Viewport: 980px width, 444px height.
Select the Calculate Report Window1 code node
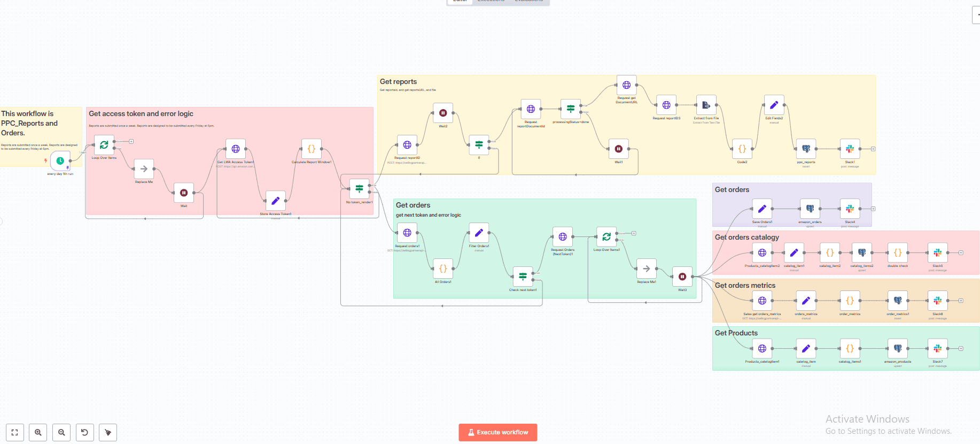(x=311, y=149)
